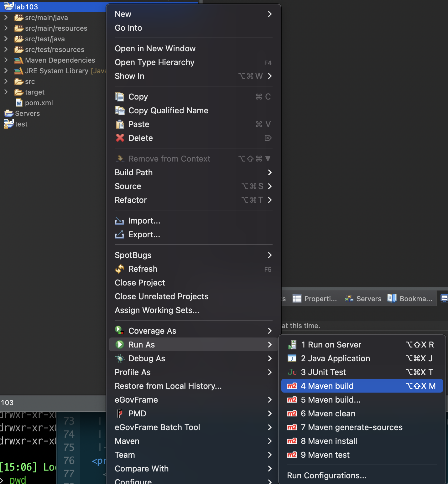Expand the src folder node
448x484 pixels.
point(6,81)
